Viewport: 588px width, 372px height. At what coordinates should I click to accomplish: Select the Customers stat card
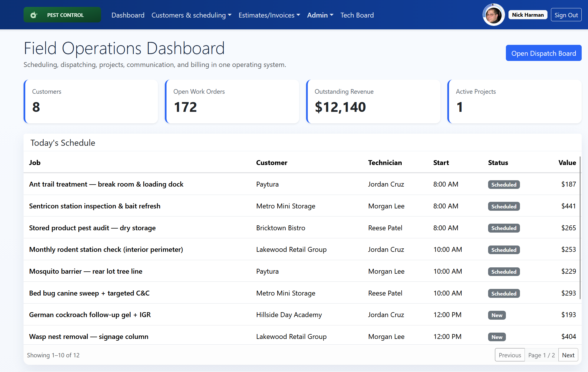pos(91,101)
